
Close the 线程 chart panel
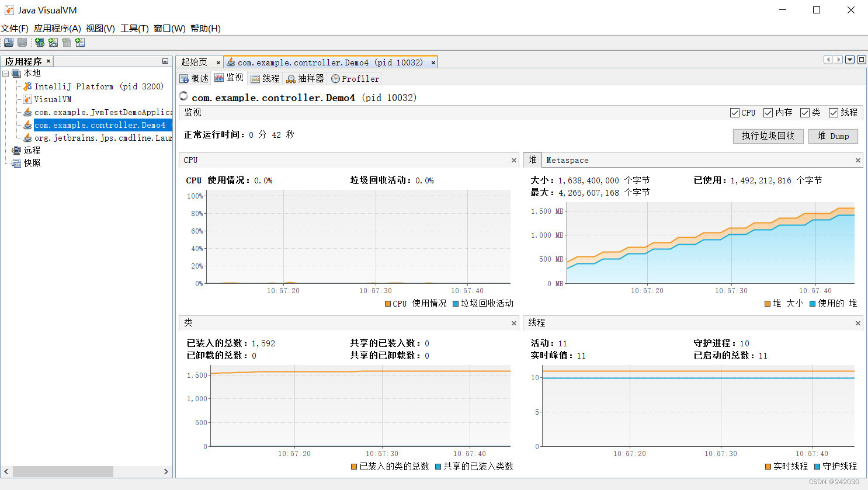pyautogui.click(x=858, y=323)
